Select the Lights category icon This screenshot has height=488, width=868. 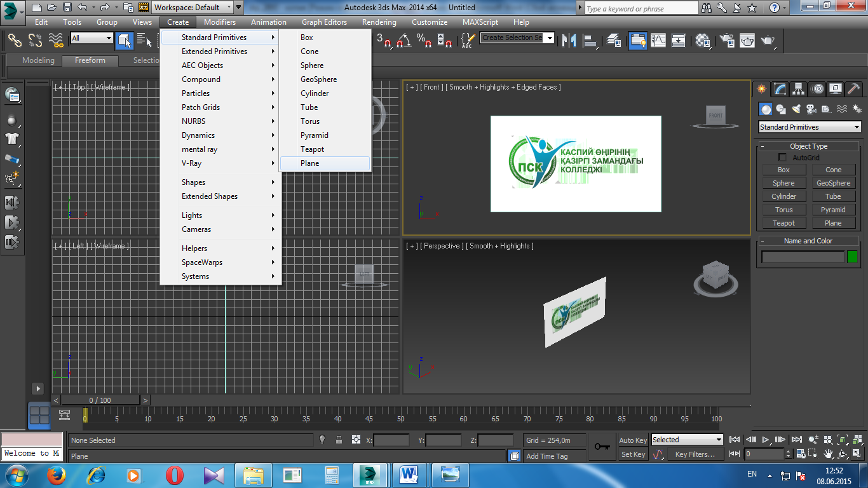tap(796, 109)
